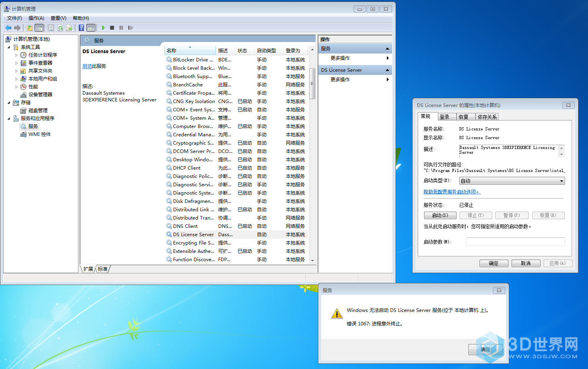
Task: Click the Stop service toolbar icon
Action: tap(112, 28)
